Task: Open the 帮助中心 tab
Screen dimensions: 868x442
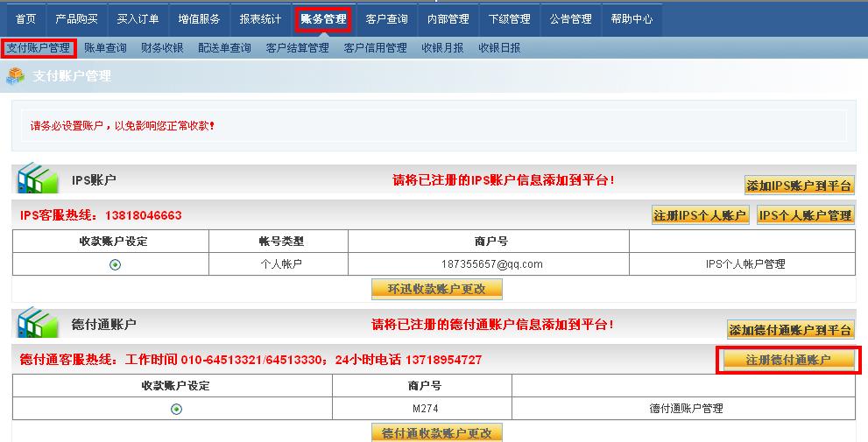Action: pos(632,19)
